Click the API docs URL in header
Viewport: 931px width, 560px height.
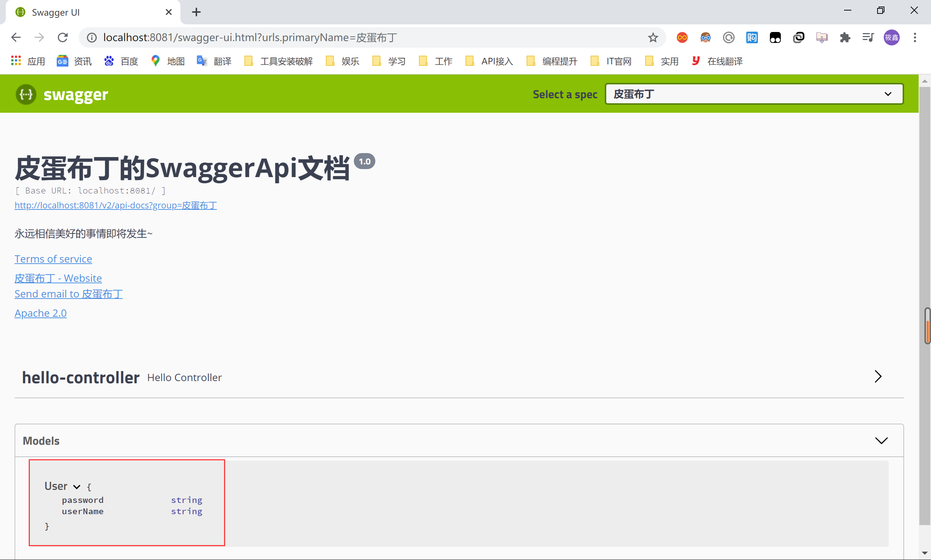(116, 205)
